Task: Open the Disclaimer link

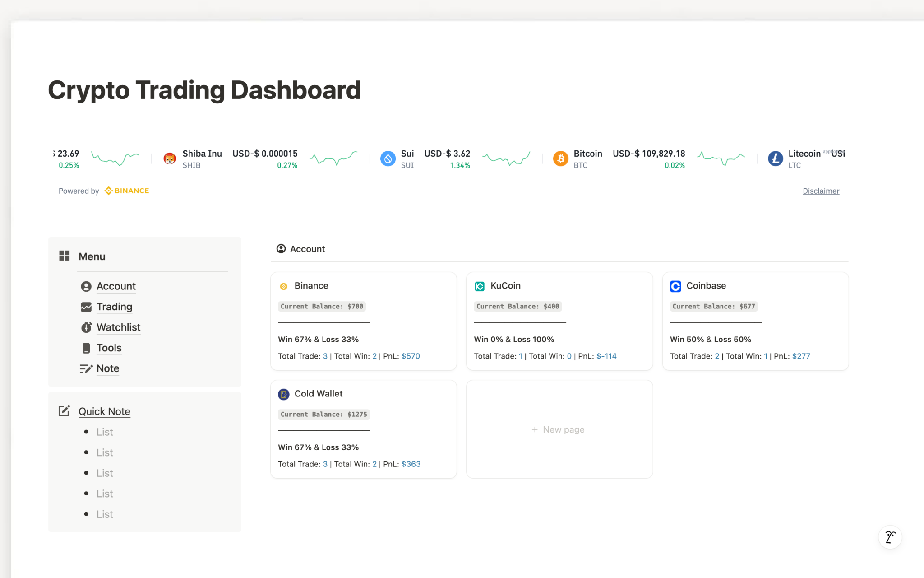Action: coord(821,191)
